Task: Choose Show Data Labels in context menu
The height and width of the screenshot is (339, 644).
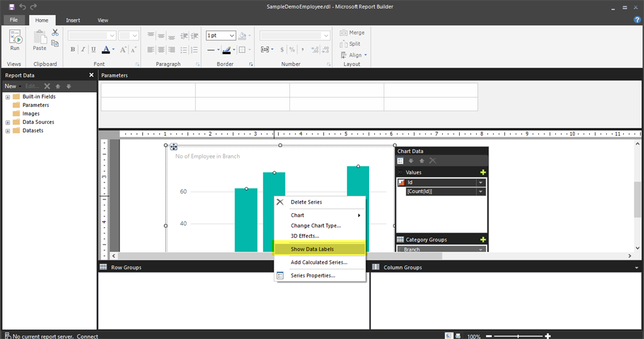Action: point(319,249)
